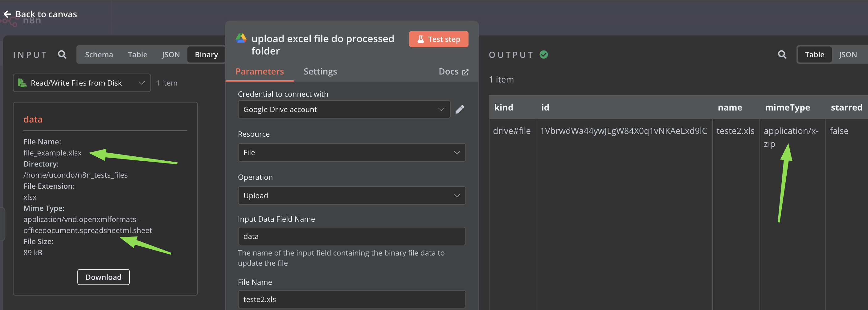The image size is (868, 310).
Task: Click drive#file cell
Action: click(511, 131)
